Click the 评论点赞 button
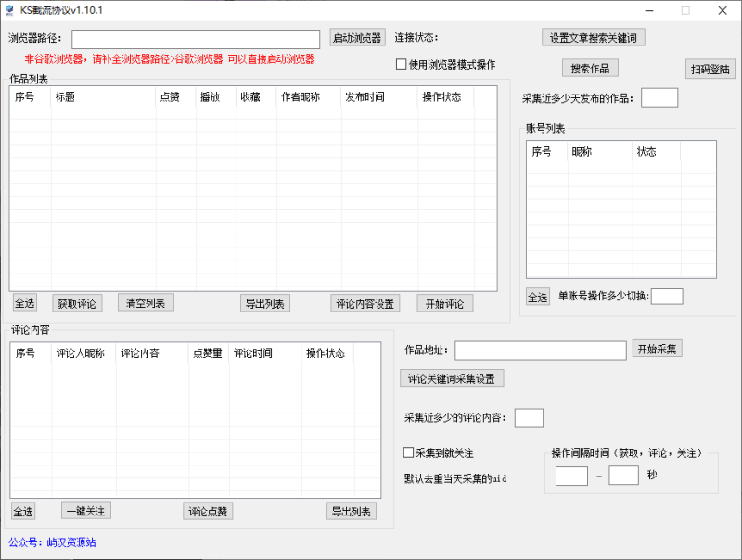The image size is (742, 560). [208, 510]
